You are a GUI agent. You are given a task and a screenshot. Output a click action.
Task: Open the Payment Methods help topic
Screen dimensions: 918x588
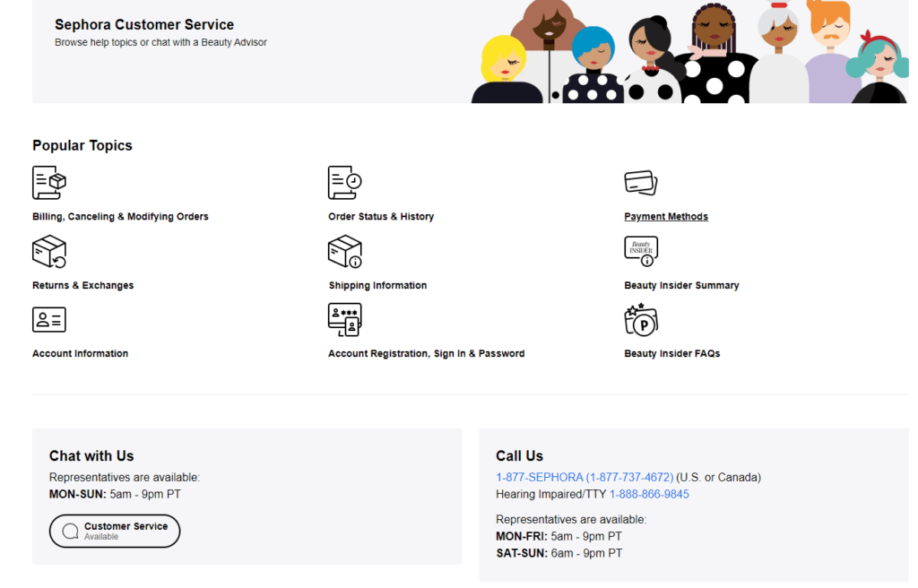point(666,216)
